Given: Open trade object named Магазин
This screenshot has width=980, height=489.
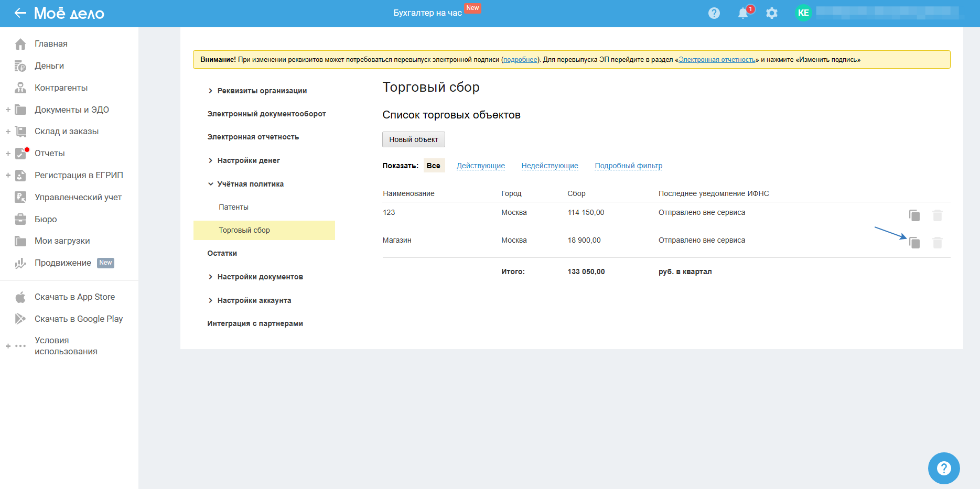Looking at the screenshot, I should 397,240.
